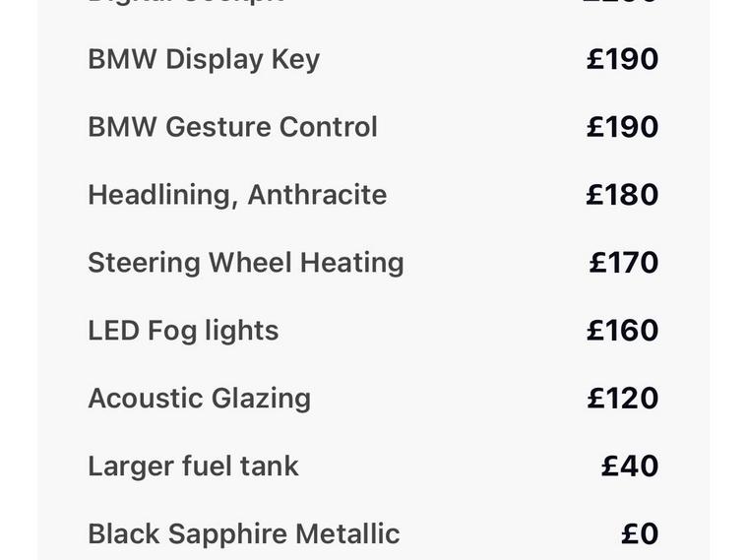747x560 pixels.
Task: Tap the £170 price figure
Action: (624, 263)
